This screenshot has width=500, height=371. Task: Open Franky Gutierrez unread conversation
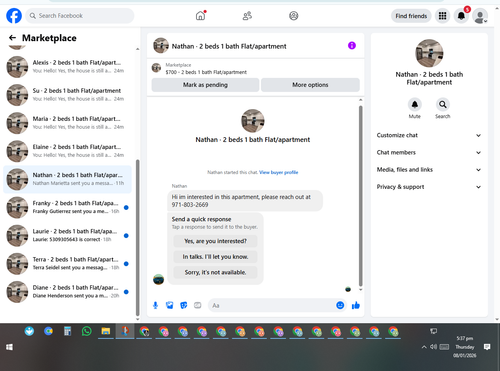coord(68,207)
